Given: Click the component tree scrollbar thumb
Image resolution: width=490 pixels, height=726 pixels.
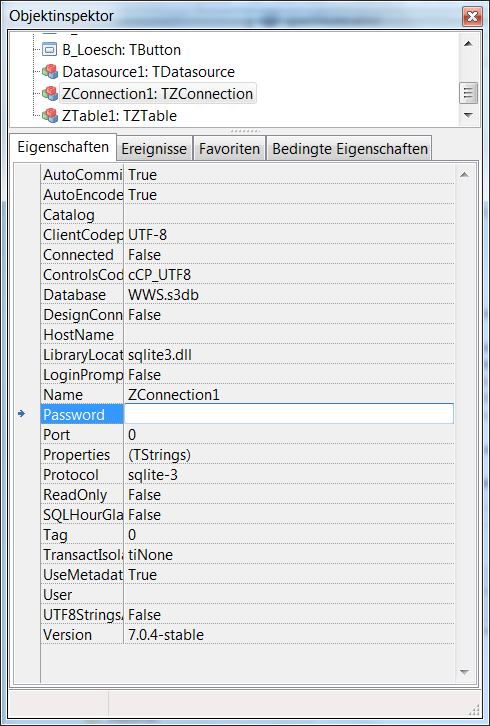Looking at the screenshot, I should 468,94.
